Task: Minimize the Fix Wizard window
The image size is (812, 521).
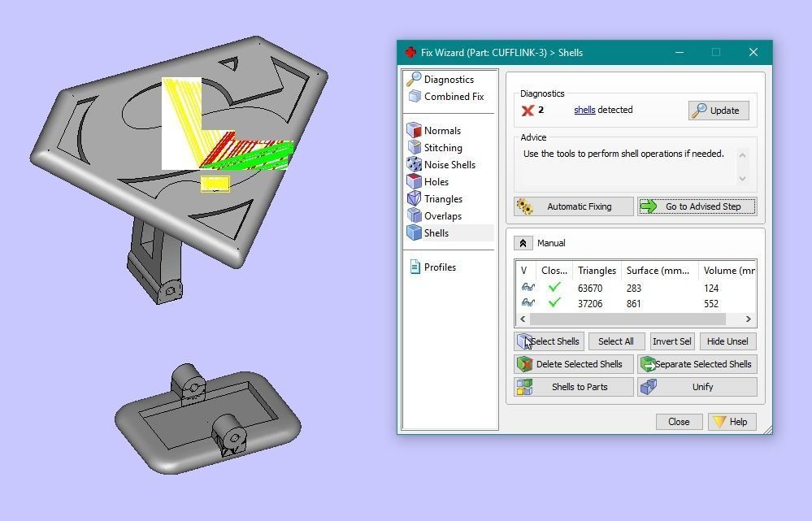Action: [680, 52]
